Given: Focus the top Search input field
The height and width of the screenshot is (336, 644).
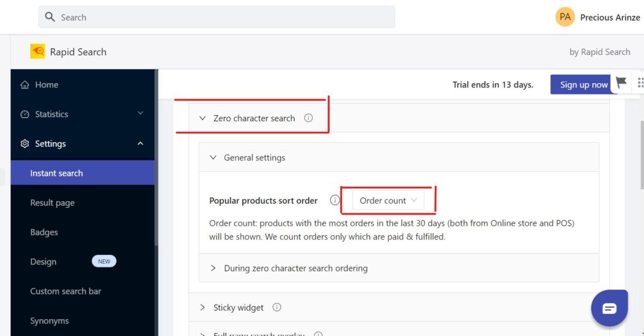Looking at the screenshot, I should (x=217, y=17).
